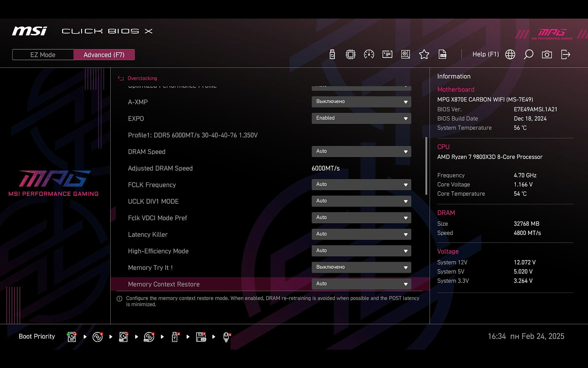Open the Fclk VDCI Mode Pref dropdown

(x=361, y=218)
